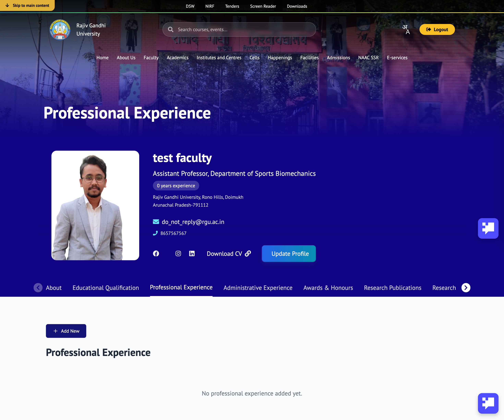
Task: Open the Institutes and Centres menu
Action: point(219,58)
